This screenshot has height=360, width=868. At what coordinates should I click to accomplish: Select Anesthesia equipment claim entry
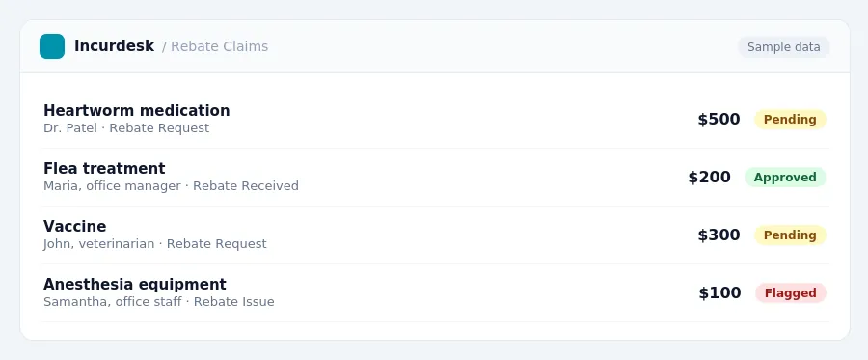(435, 293)
